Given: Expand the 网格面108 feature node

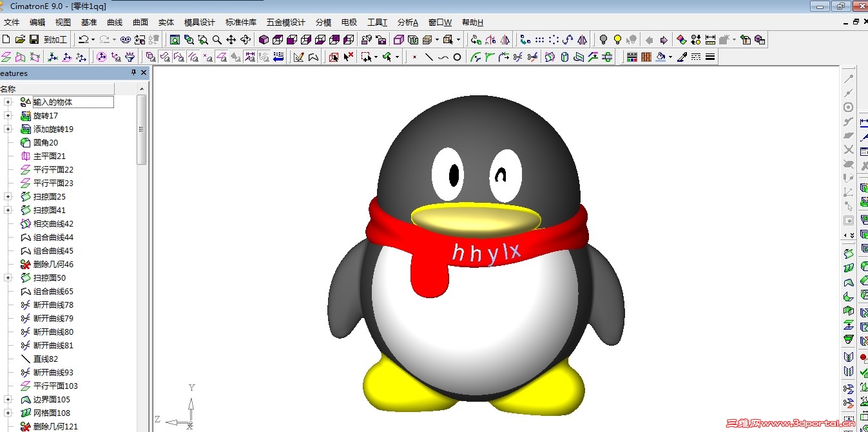Looking at the screenshot, I should [x=8, y=413].
